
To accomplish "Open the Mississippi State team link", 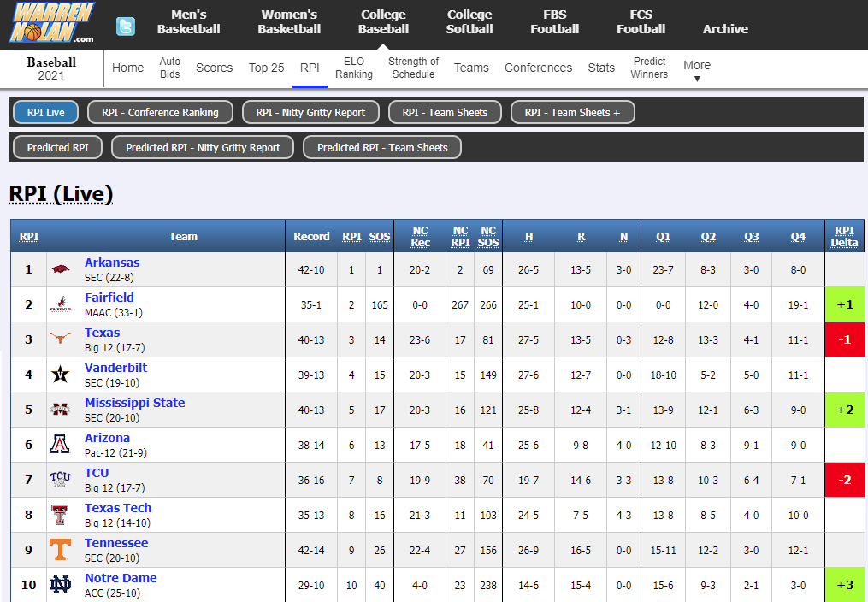I will (x=134, y=402).
